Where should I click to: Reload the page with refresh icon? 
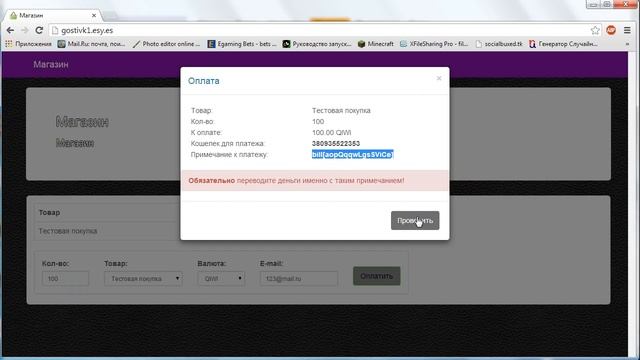pos(39,30)
